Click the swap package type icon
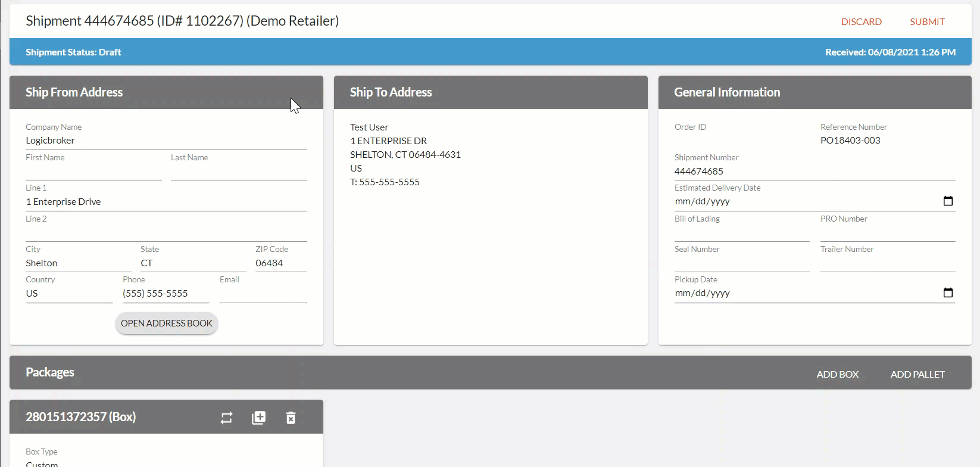 [x=226, y=418]
